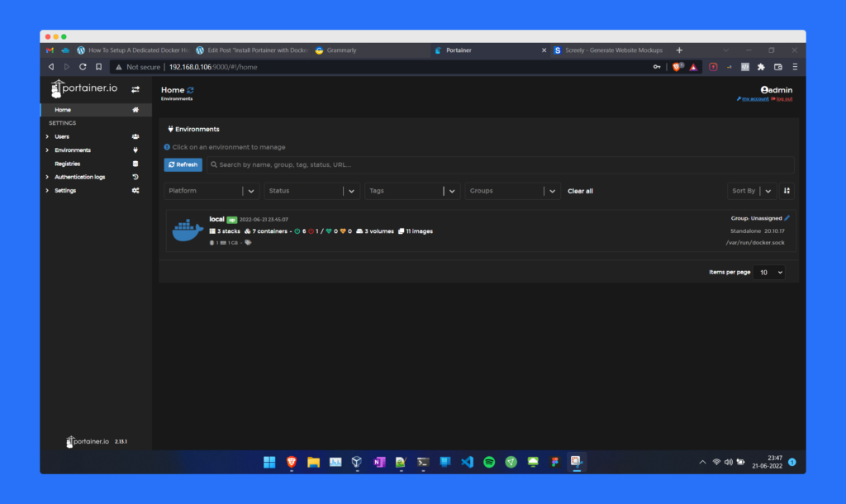Click the Home house icon in sidebar
The width and height of the screenshot is (846, 504).
[x=135, y=110]
